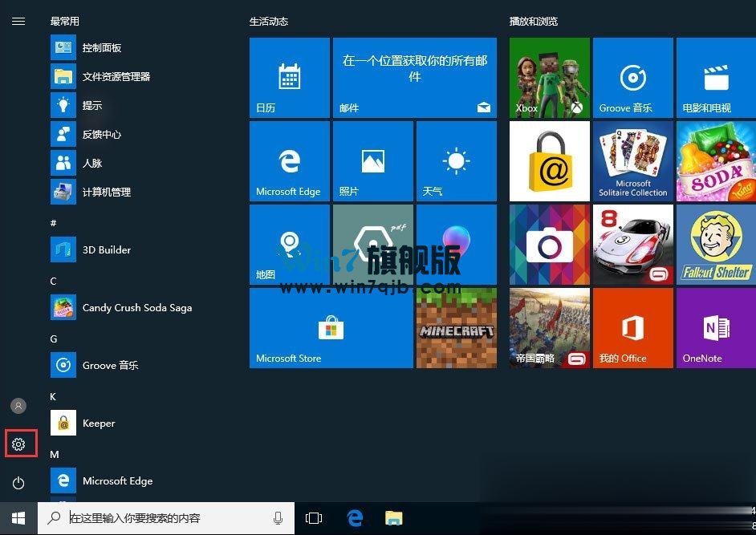Open the 照片 photos tile
The width and height of the screenshot is (756, 535).
click(372, 161)
